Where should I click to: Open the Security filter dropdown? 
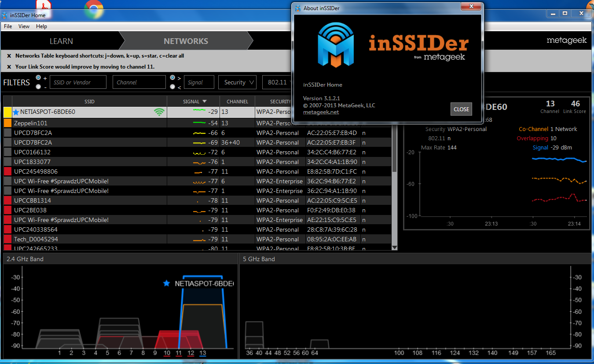click(x=238, y=82)
